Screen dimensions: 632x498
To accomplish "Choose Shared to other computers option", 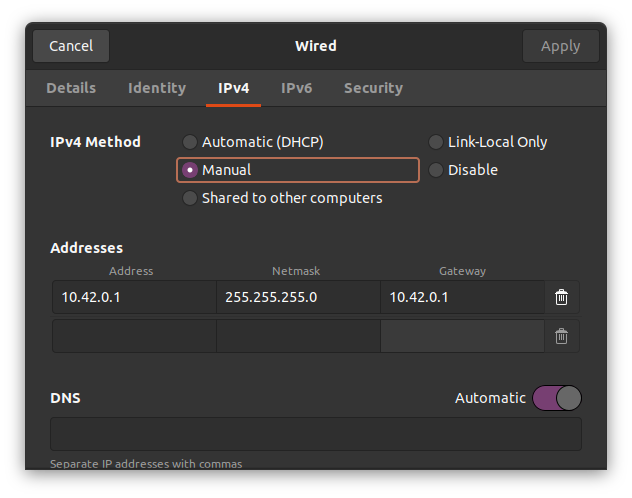I will [190, 198].
